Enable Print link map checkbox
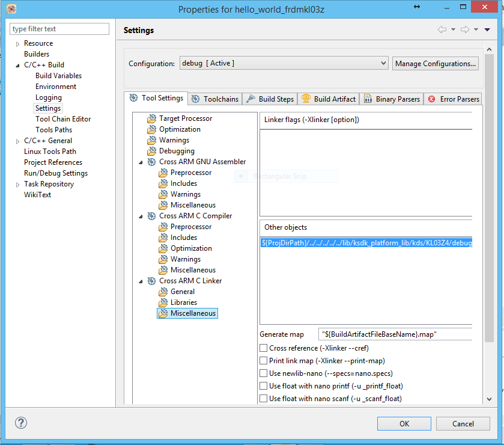 [263, 360]
